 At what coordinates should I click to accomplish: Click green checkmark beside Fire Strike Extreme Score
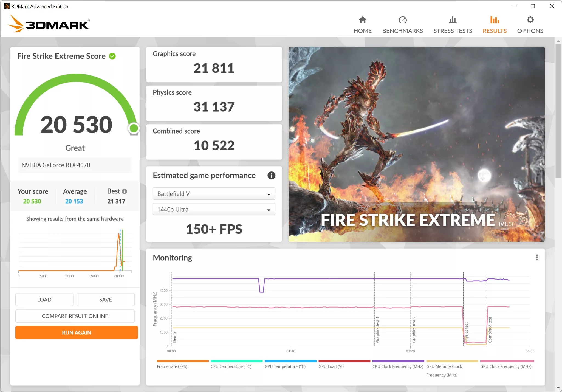coord(112,56)
